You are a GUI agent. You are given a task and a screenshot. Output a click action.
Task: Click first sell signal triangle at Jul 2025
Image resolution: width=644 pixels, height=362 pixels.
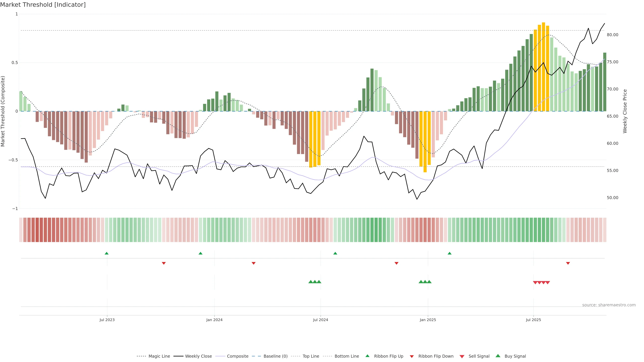(535, 283)
